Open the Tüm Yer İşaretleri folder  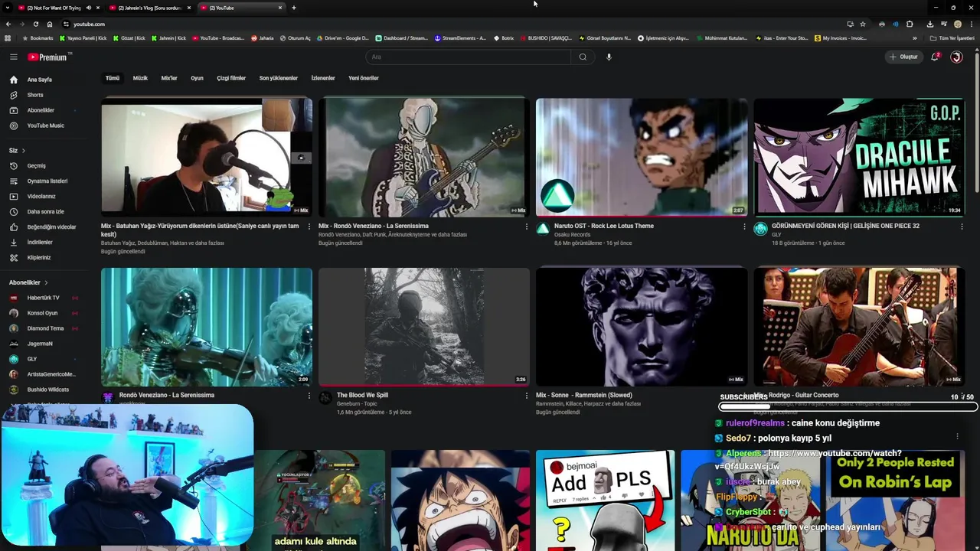point(953,38)
